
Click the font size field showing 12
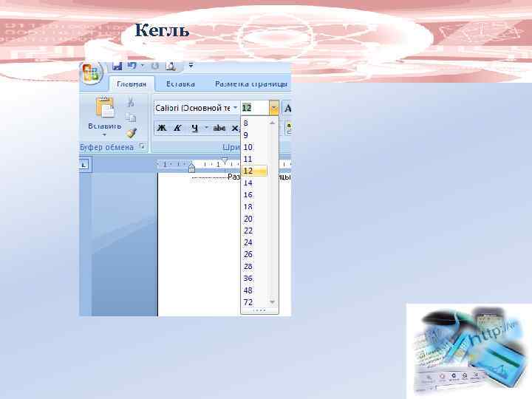click(255, 108)
